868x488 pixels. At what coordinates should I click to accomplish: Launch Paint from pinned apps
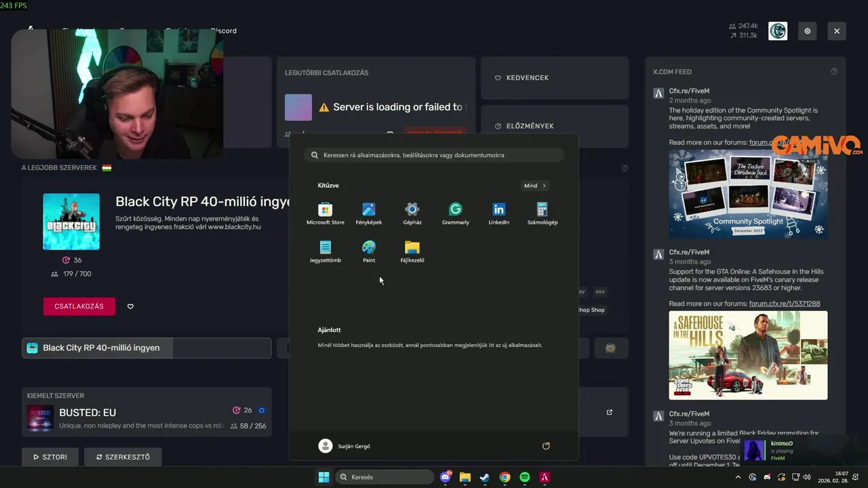pyautogui.click(x=369, y=251)
